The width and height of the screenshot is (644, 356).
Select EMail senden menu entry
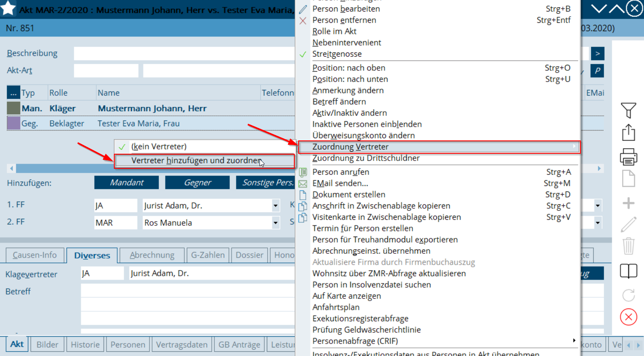coord(438,183)
